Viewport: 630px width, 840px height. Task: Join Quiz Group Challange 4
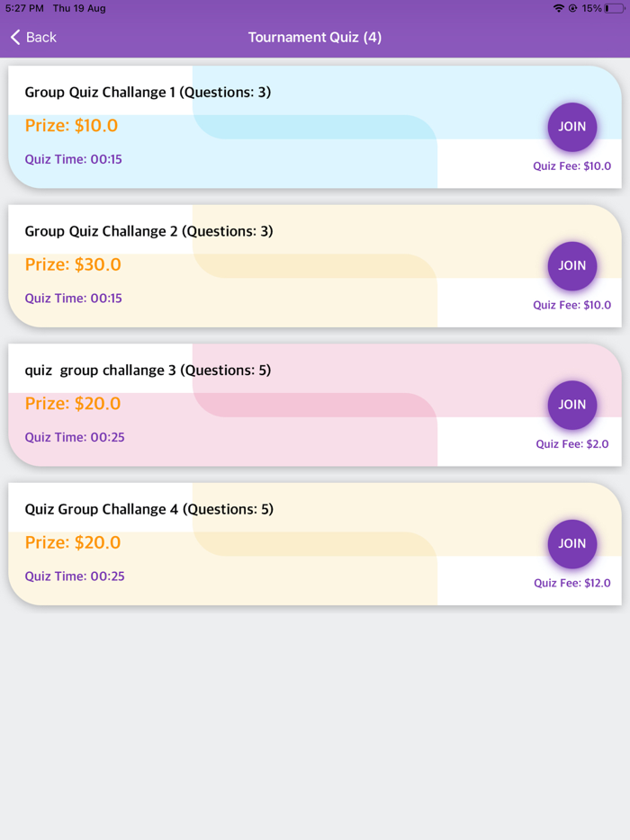(x=572, y=544)
